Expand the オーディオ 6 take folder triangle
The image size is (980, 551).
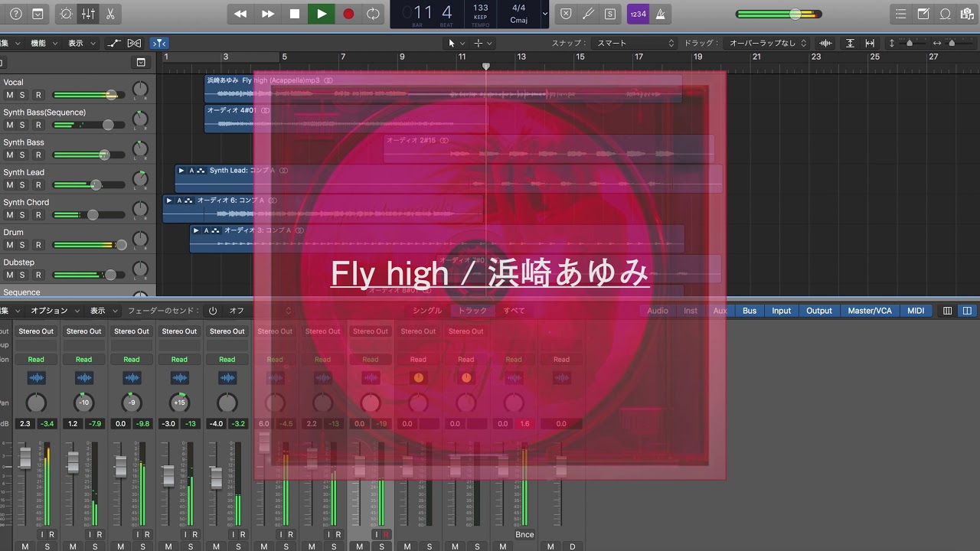click(169, 201)
